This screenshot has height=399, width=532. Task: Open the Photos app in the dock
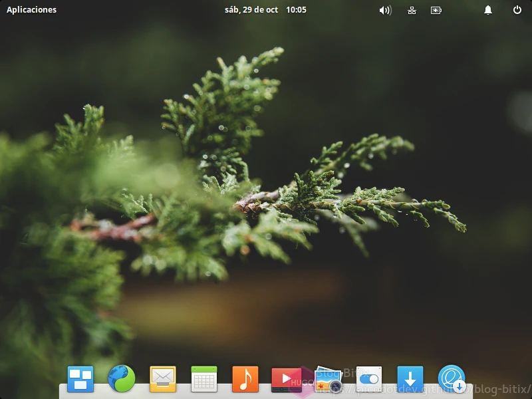point(328,379)
